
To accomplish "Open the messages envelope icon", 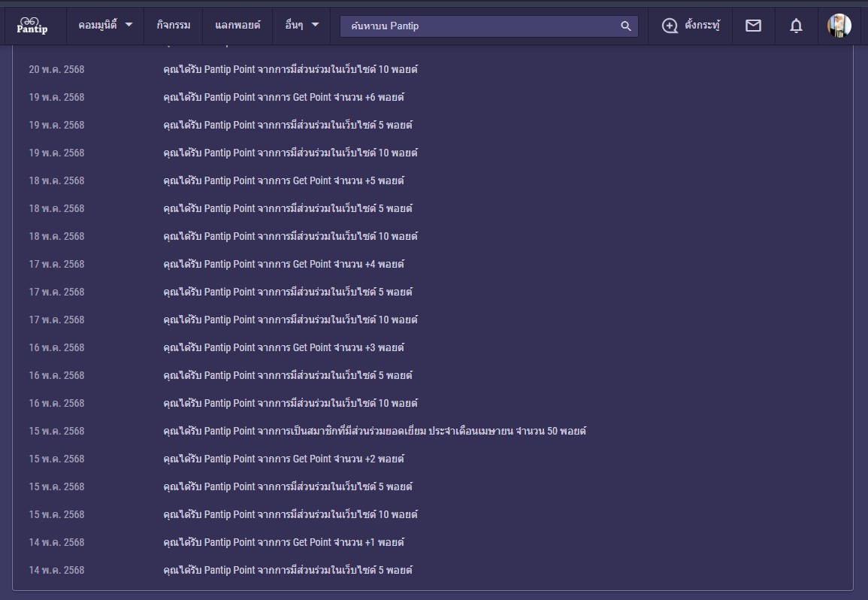I will click(753, 26).
